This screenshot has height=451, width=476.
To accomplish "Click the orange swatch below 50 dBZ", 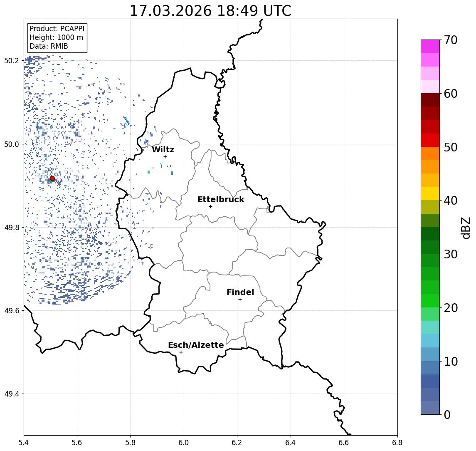I will (x=430, y=154).
